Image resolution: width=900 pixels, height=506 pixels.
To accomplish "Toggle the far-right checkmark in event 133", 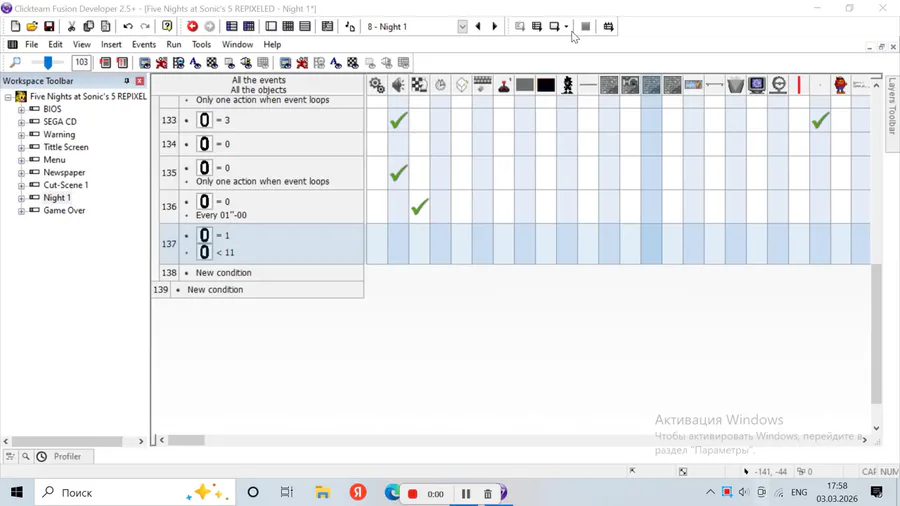I will [x=820, y=120].
